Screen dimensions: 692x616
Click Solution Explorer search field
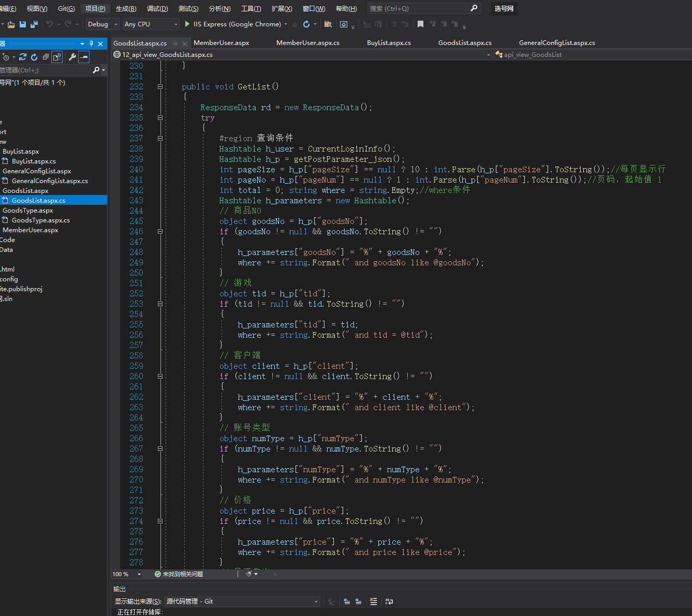coord(47,70)
